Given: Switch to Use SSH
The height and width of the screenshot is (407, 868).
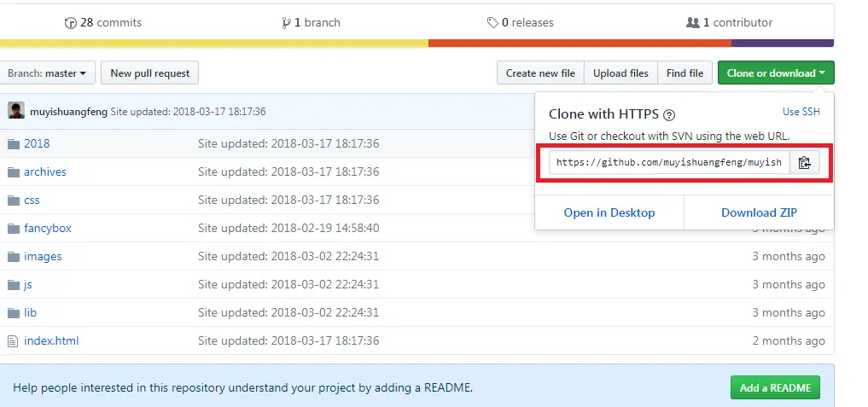Looking at the screenshot, I should 801,112.
